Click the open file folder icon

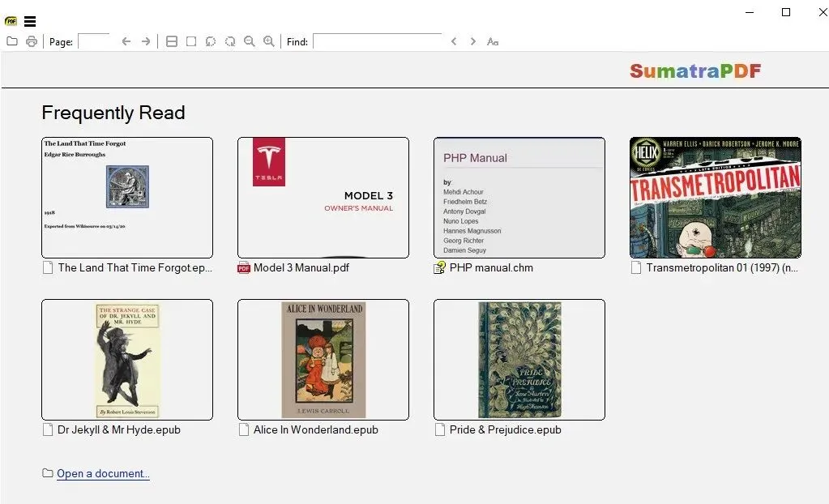click(11, 41)
